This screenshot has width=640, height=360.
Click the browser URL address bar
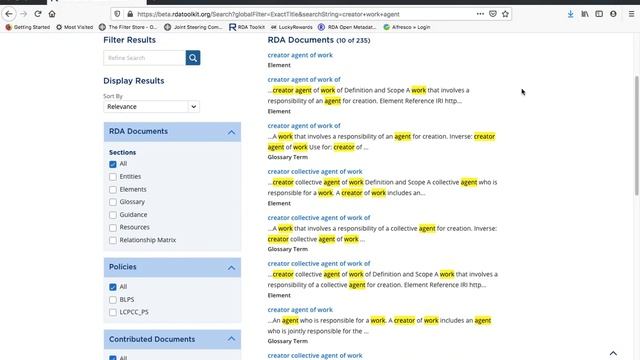[302, 14]
